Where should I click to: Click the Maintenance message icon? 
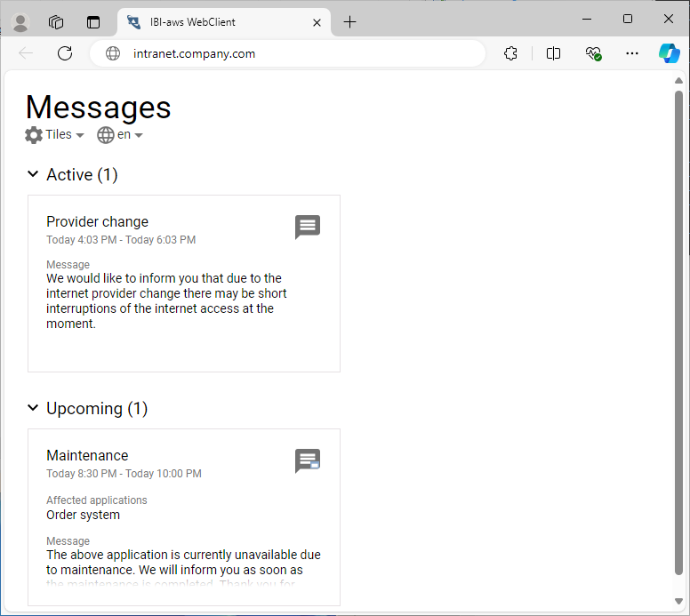pos(307,460)
